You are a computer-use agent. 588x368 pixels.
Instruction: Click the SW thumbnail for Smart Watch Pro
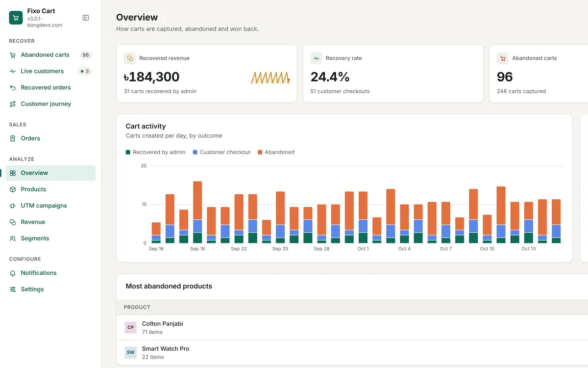point(131,352)
